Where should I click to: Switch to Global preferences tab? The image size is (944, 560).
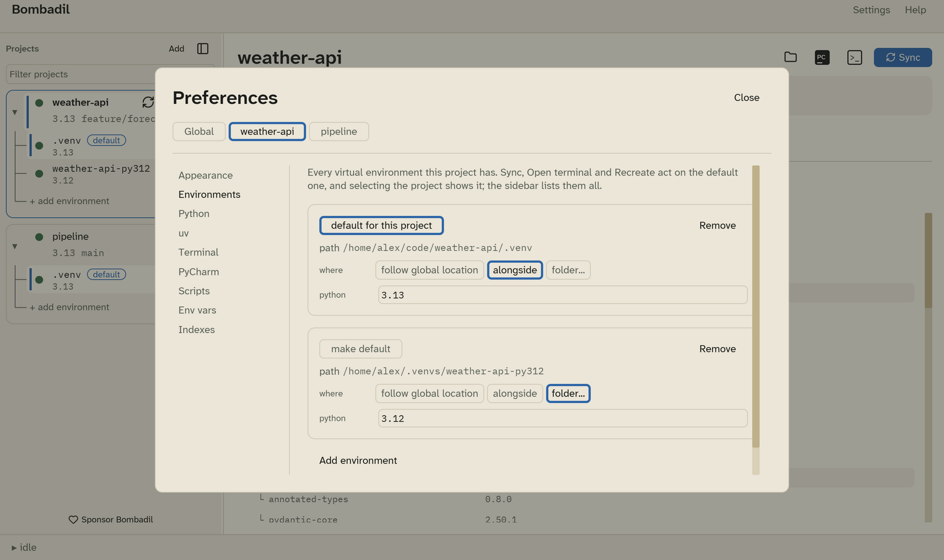199,131
